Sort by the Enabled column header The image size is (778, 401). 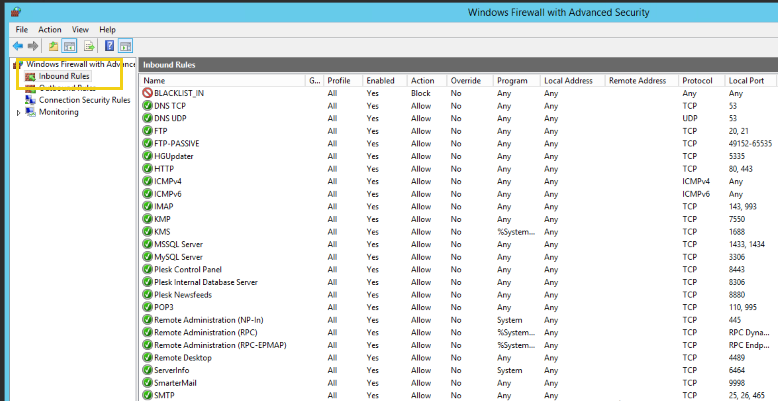385,80
